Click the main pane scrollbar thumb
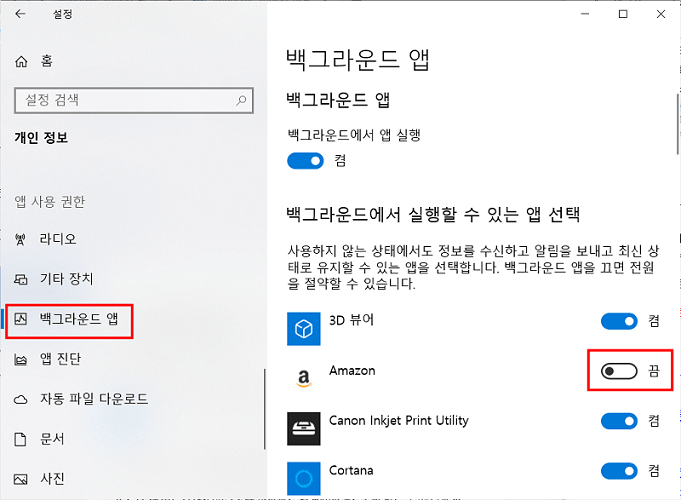This screenshot has height=500, width=681. coord(678,124)
